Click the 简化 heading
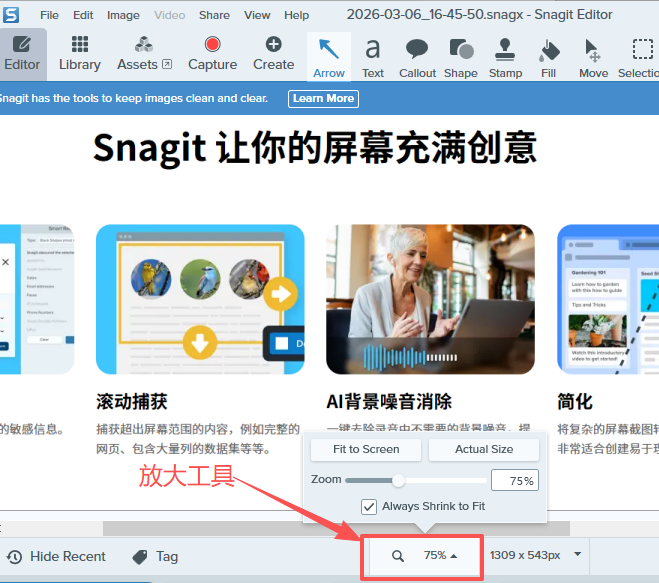 575,401
